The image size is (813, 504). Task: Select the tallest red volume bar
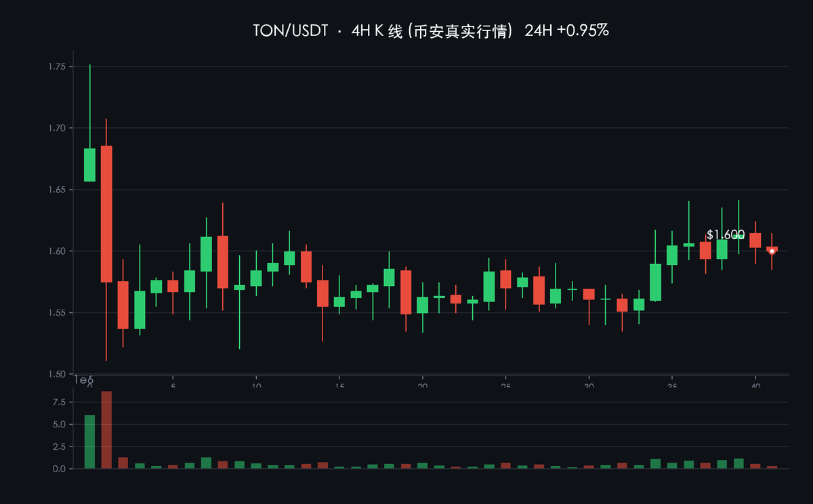[x=106, y=430]
